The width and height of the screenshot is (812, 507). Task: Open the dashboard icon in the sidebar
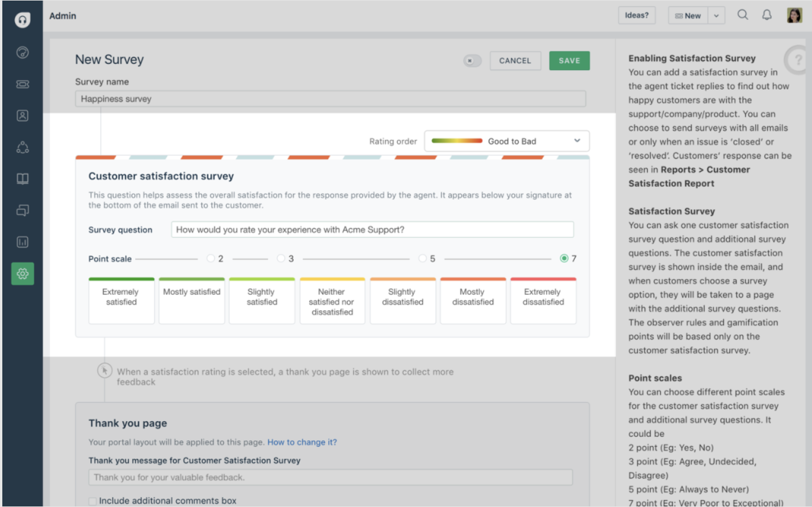pos(23,53)
